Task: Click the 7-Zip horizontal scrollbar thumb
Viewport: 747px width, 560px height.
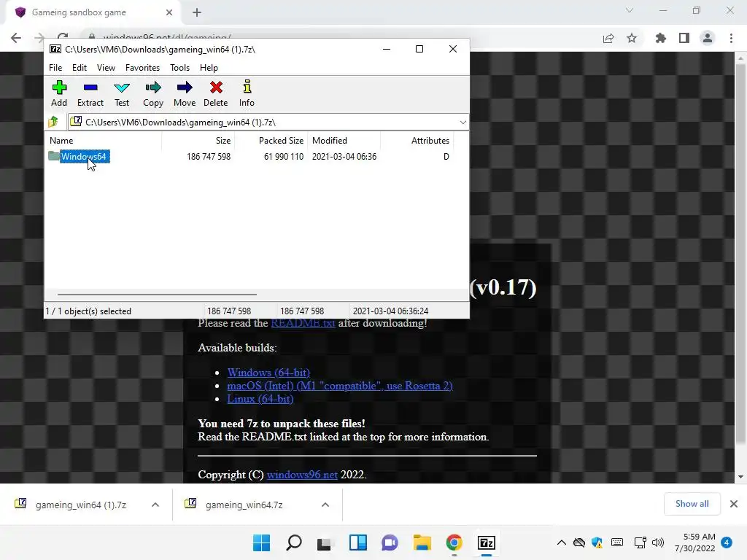Action: [158, 295]
